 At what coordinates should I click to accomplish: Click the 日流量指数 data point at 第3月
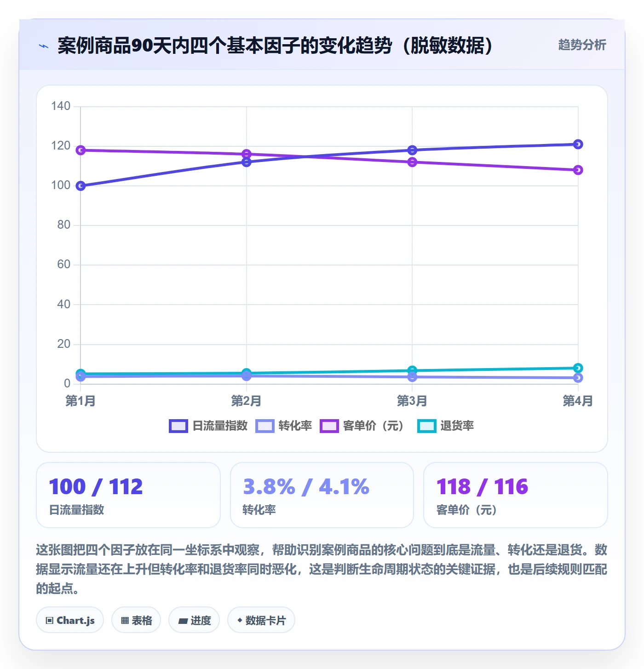coord(412,150)
